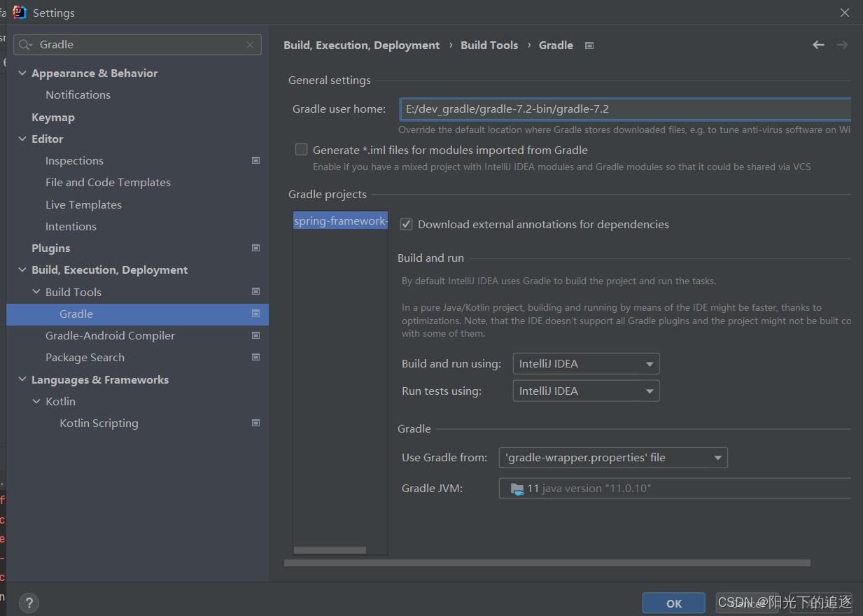Viewport: 863px width, 616px height.
Task: Click Build Tools breadcrumb
Action: point(489,45)
